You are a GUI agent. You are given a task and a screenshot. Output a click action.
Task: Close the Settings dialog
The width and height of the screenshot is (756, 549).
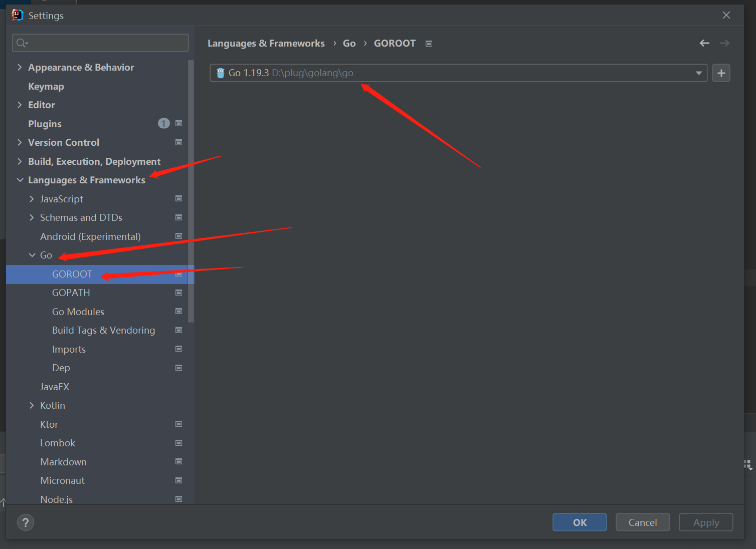[726, 15]
